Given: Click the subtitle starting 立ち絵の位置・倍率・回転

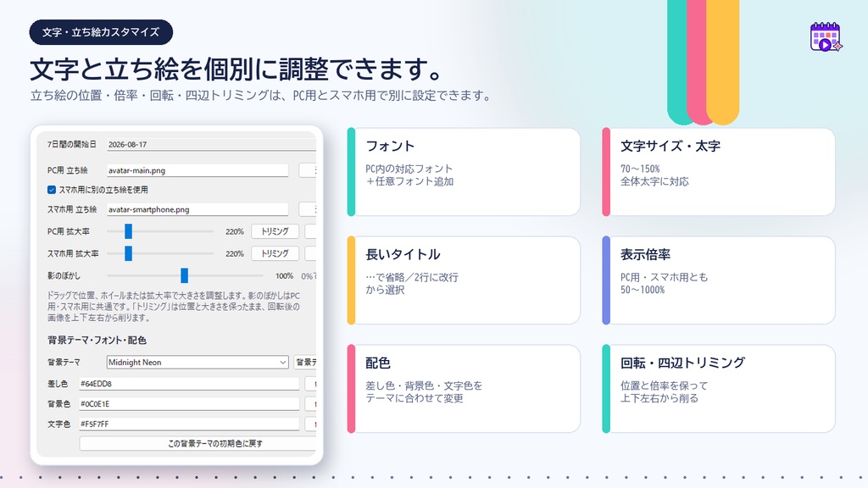Looking at the screenshot, I should [x=261, y=95].
